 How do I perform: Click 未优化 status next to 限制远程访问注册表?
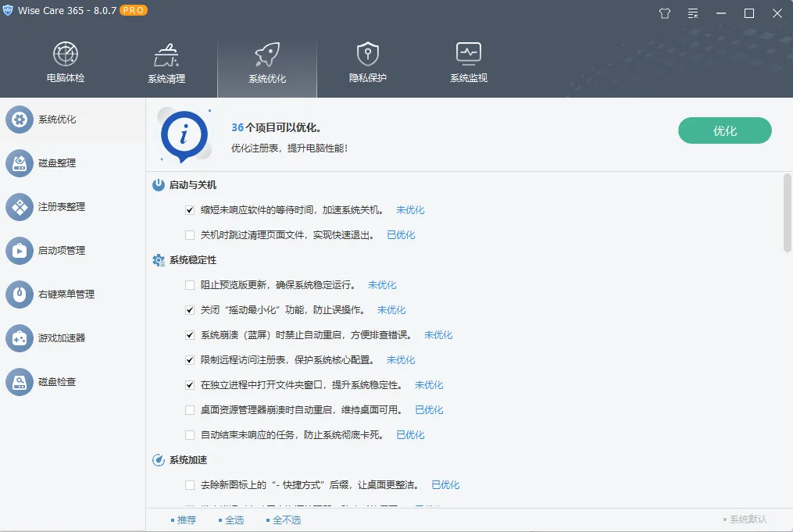point(401,360)
